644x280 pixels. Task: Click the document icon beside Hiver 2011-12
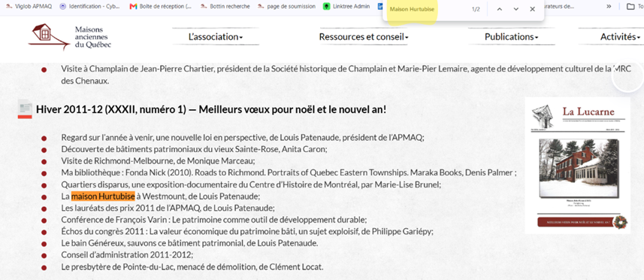[x=25, y=109]
